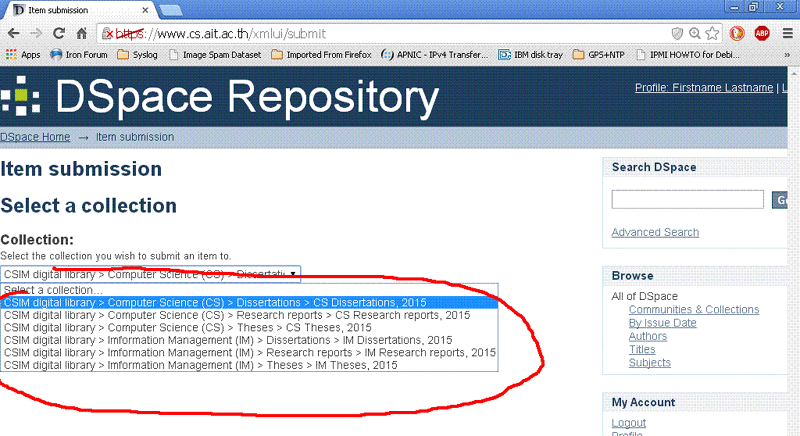
Task: Open the APNIC IPv4 Transfer bookmark
Action: point(435,55)
